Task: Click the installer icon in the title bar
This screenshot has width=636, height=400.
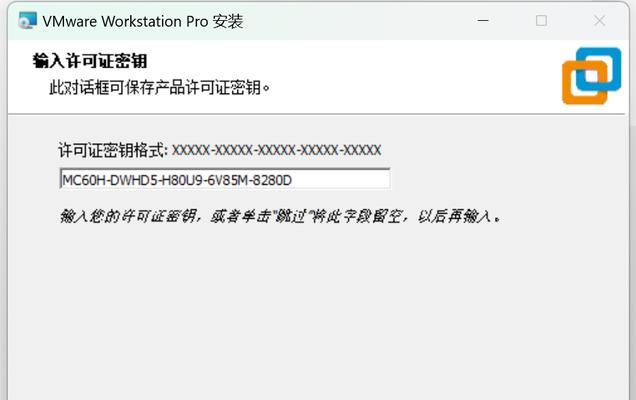Action: coord(28,21)
